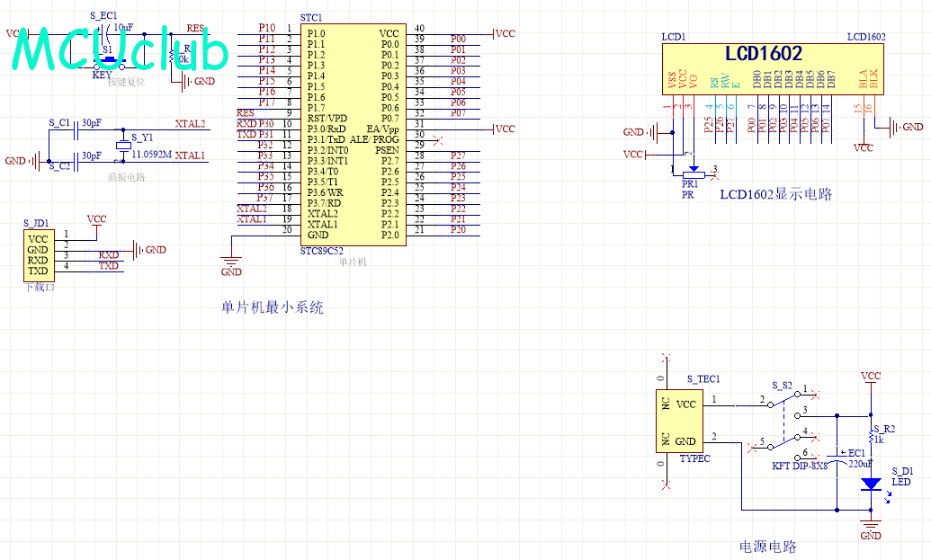Select the S_Y1 crystal oscillator symbol
The height and width of the screenshot is (560, 931).
123,146
